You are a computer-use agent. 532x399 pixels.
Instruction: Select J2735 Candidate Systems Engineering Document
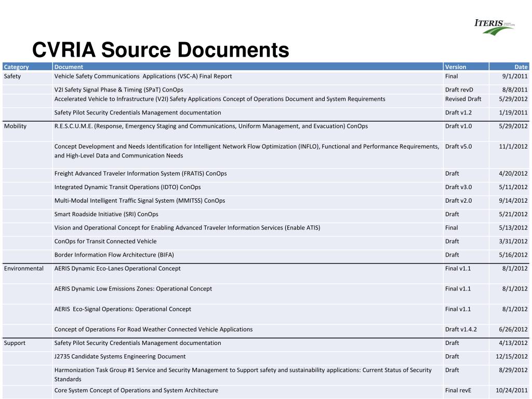[120, 356]
